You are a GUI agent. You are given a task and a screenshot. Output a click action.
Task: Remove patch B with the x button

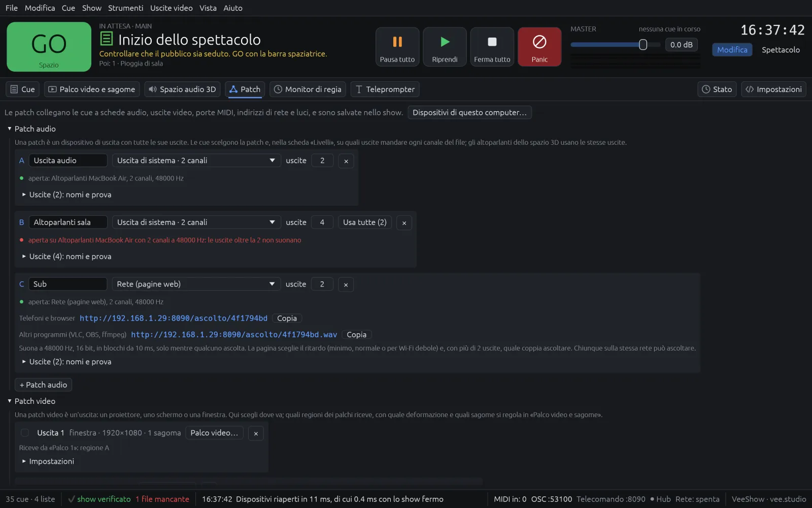(x=404, y=223)
